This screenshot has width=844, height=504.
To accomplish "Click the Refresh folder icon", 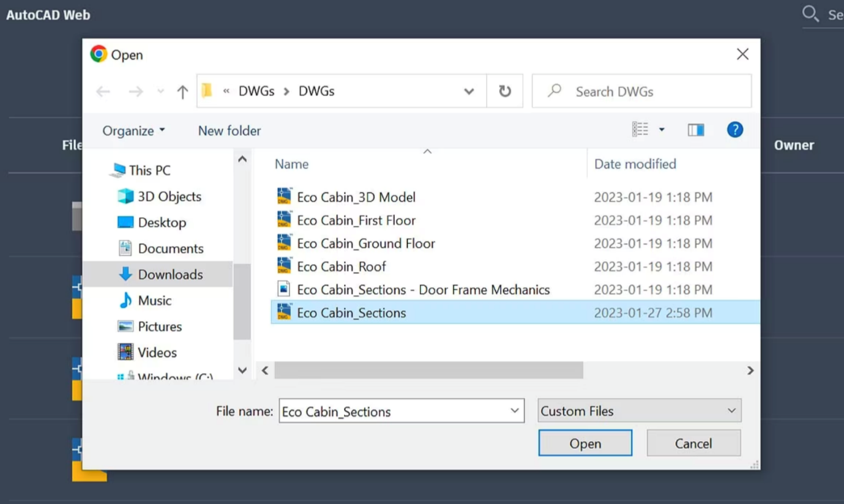I will (x=505, y=91).
